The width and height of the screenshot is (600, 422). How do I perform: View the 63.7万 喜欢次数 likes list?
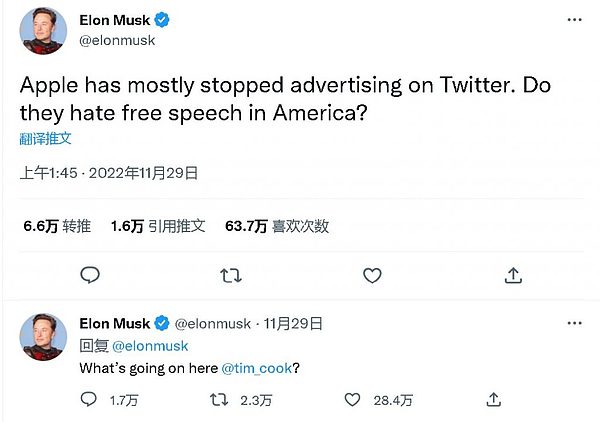coord(276,226)
